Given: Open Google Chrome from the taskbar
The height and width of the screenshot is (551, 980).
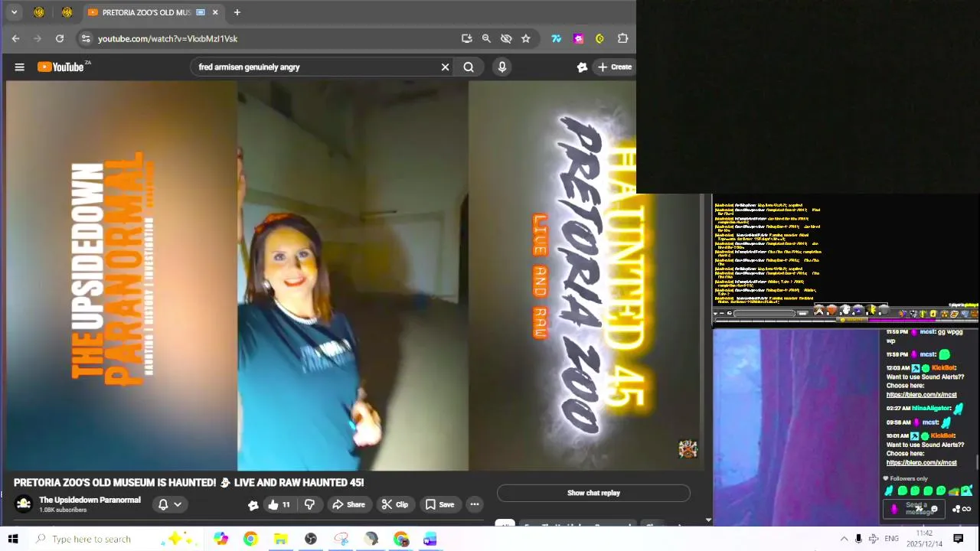Looking at the screenshot, I should 250,539.
